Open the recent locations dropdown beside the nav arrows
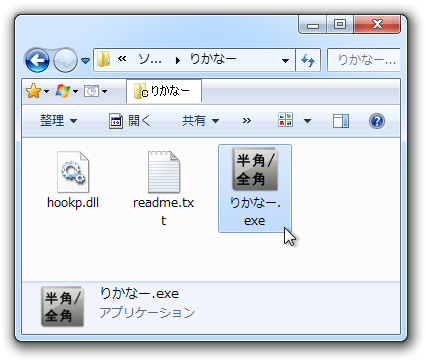This screenshot has height=360, width=426. coord(86,61)
